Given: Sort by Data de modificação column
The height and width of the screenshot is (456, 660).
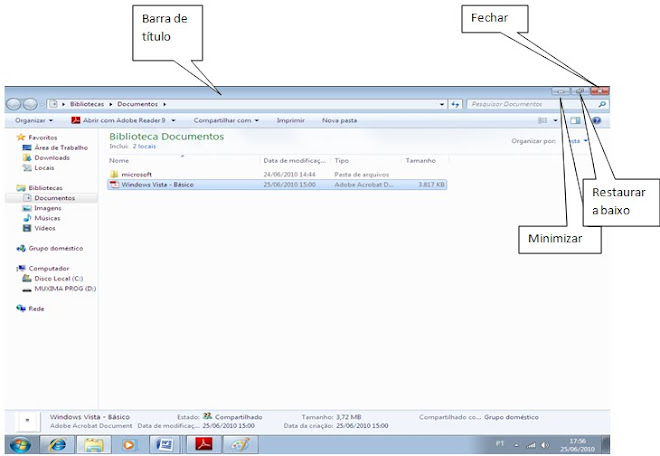Looking at the screenshot, I should [295, 160].
